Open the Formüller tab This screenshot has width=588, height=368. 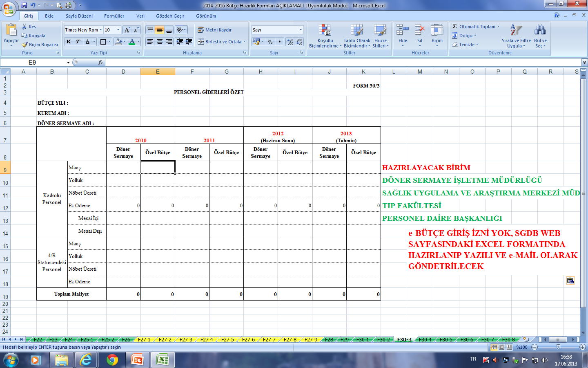pyautogui.click(x=114, y=16)
